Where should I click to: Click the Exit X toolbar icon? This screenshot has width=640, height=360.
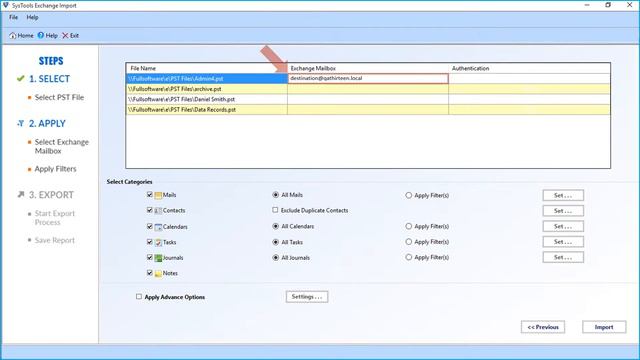coord(65,36)
